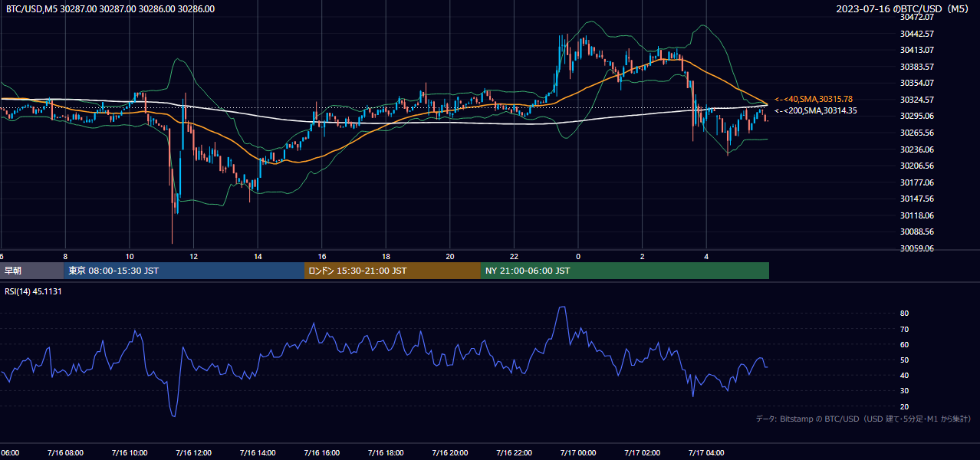Screen dimensions: 980x460
Task: Click the 7/16 16:00 bottom time label
Action: pyautogui.click(x=322, y=453)
